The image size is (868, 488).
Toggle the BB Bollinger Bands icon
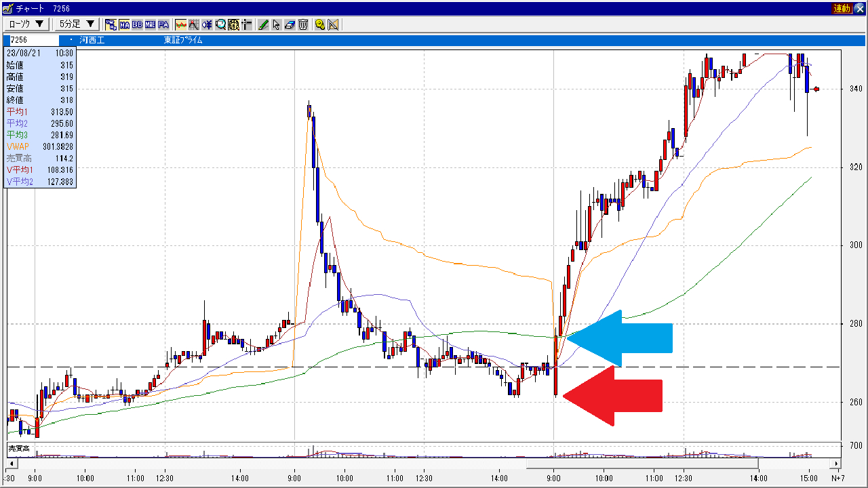[x=138, y=24]
